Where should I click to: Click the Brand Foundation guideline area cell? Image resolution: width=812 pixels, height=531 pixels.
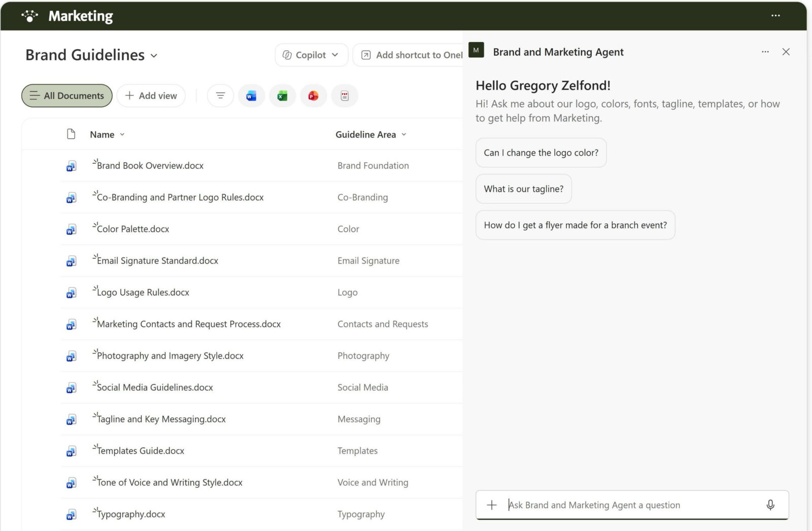373,166
